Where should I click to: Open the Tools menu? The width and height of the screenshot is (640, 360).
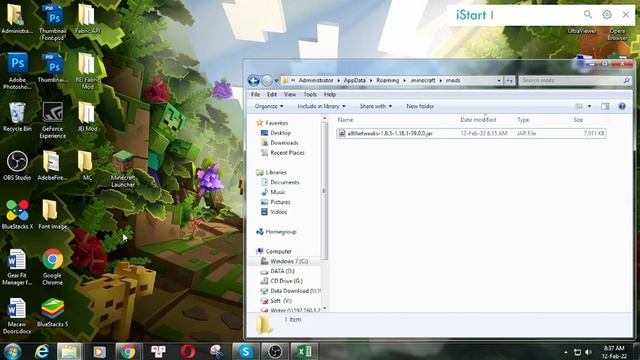[310, 94]
